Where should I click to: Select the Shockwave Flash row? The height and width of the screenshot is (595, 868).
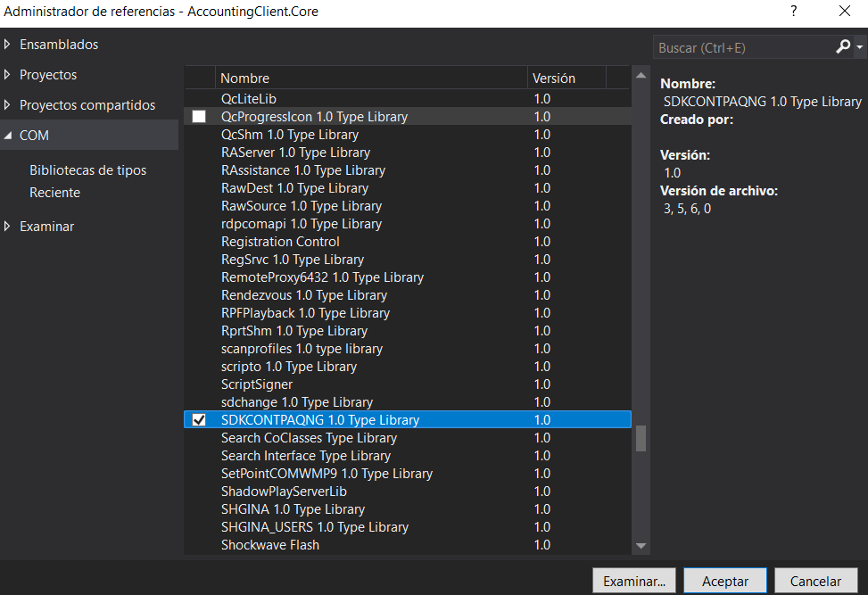point(408,545)
